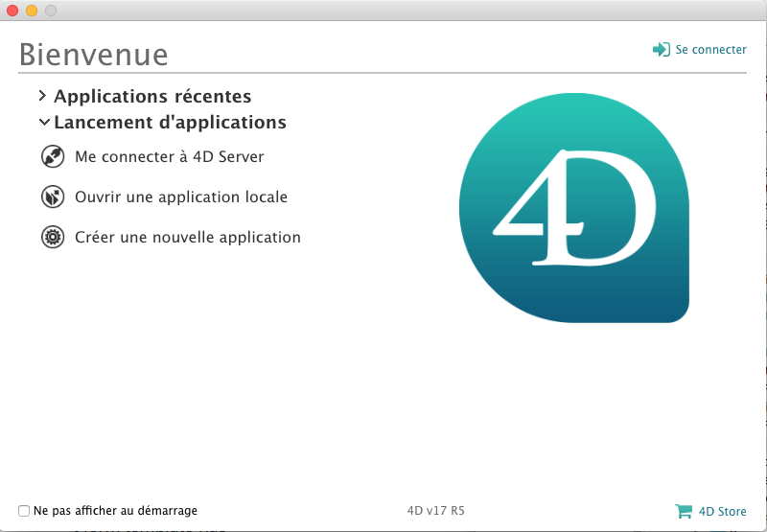Click the 4D Server connection plug icon
Image resolution: width=767 pixels, height=532 pixels.
click(x=52, y=156)
